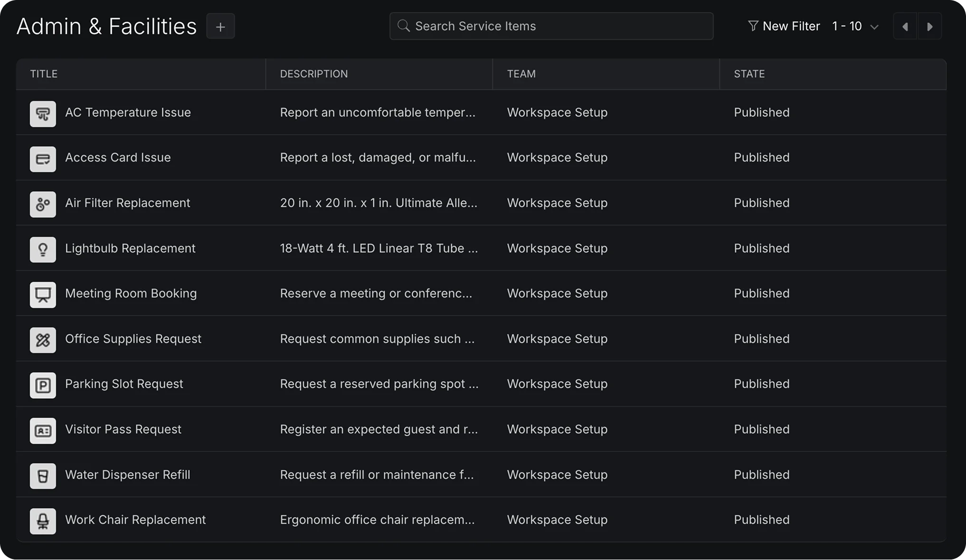Open the Lightbulb Replacement title

pos(130,249)
